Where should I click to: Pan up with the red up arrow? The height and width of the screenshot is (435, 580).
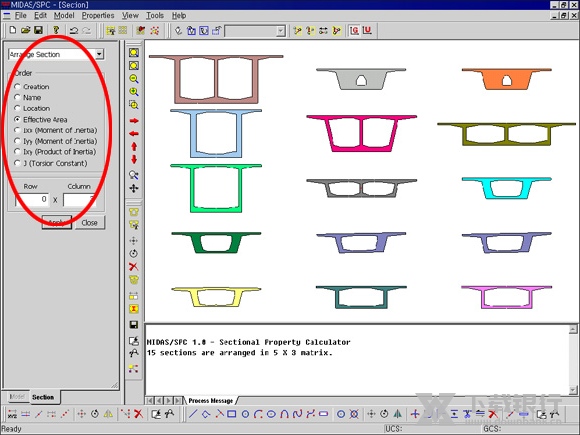click(x=134, y=146)
